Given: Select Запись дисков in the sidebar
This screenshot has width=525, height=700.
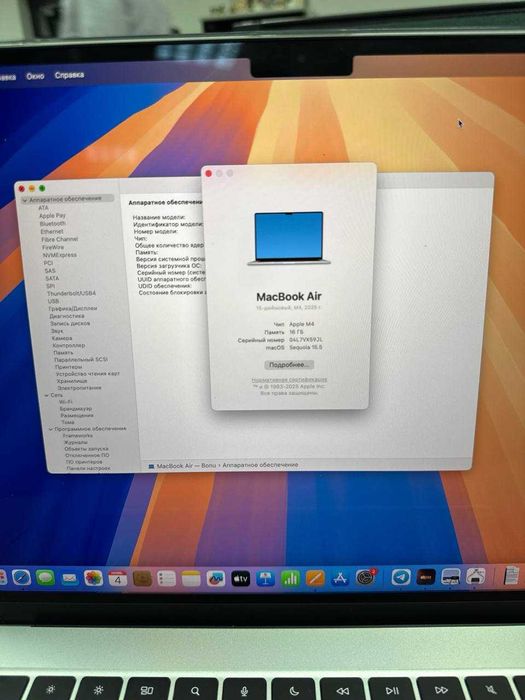Looking at the screenshot, I should pos(70,323).
